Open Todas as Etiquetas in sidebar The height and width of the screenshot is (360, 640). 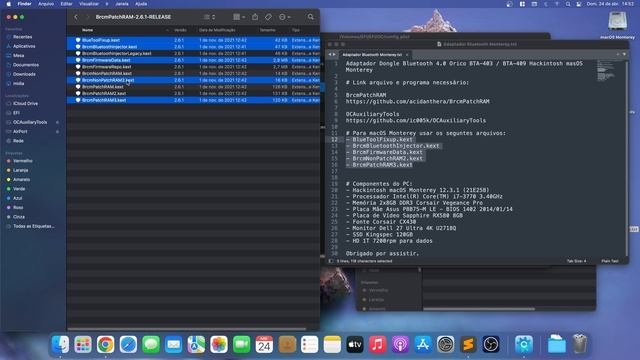[x=33, y=226]
